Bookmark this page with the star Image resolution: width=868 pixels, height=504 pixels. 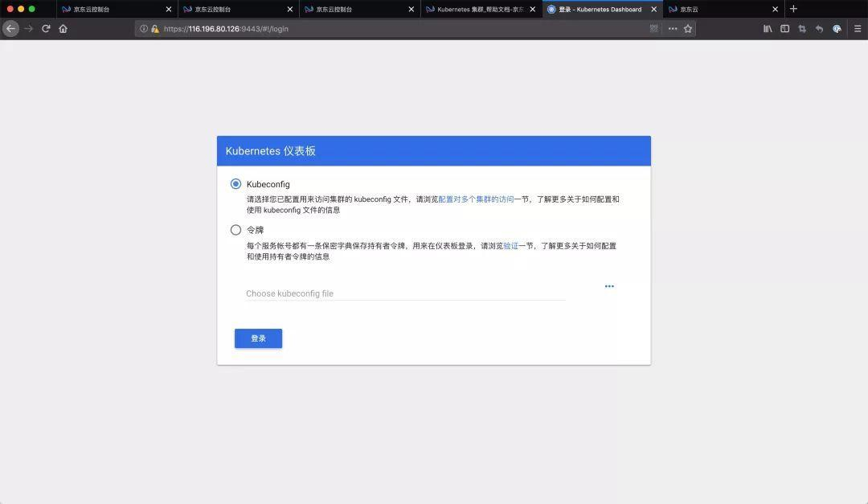(688, 29)
